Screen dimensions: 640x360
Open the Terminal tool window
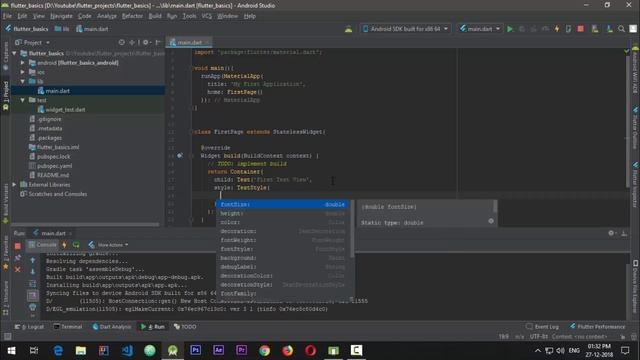[x=68, y=327]
